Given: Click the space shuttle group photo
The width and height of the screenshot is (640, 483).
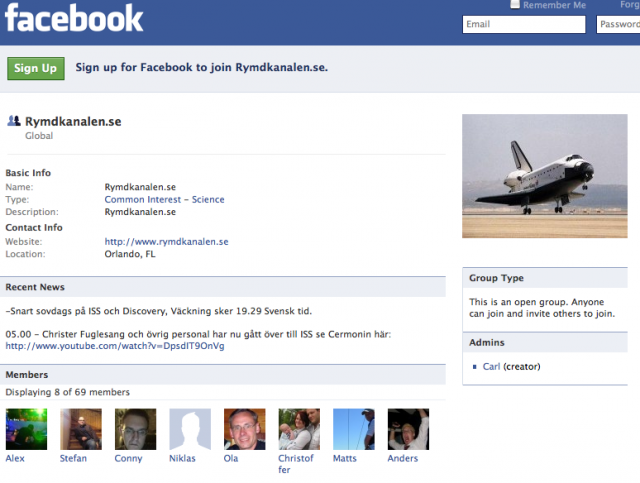Looking at the screenshot, I should 545,176.
